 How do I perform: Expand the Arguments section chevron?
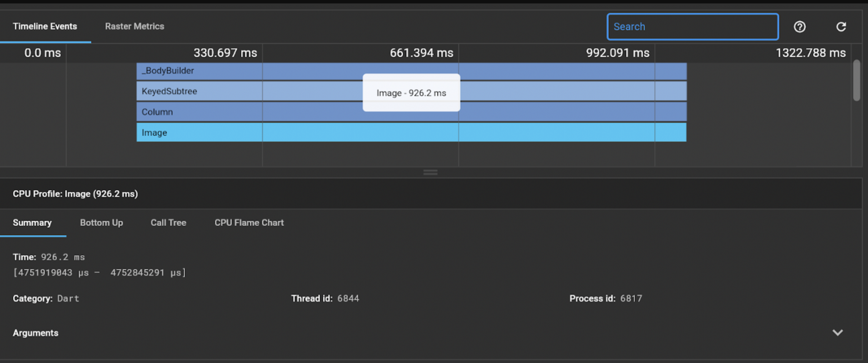(837, 333)
